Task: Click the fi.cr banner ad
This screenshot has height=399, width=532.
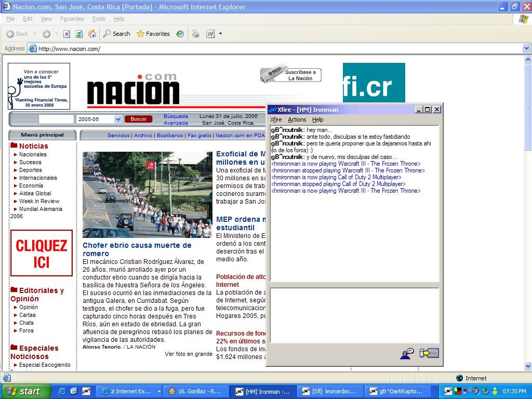Action: [374, 83]
